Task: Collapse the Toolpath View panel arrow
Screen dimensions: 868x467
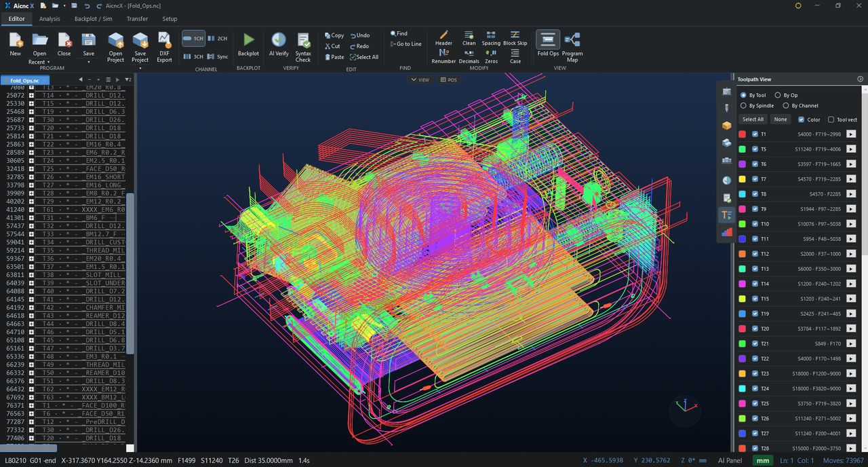Action: (861, 79)
